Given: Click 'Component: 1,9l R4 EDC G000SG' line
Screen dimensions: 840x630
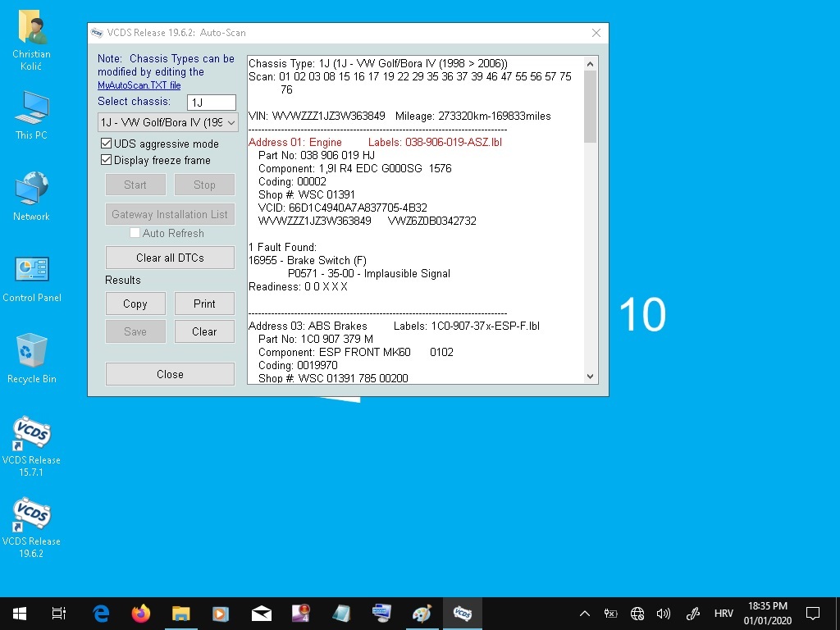Looking at the screenshot, I should point(355,168).
